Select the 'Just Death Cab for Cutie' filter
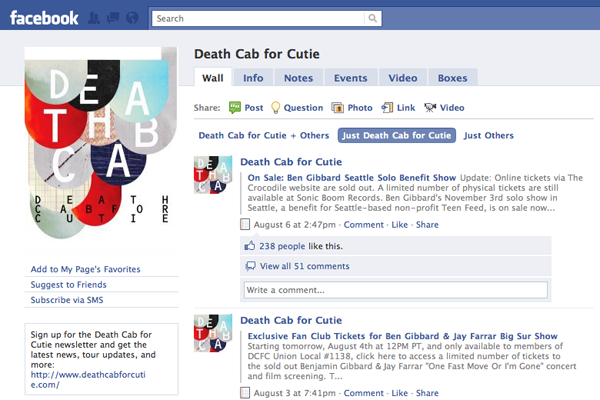 point(397,135)
